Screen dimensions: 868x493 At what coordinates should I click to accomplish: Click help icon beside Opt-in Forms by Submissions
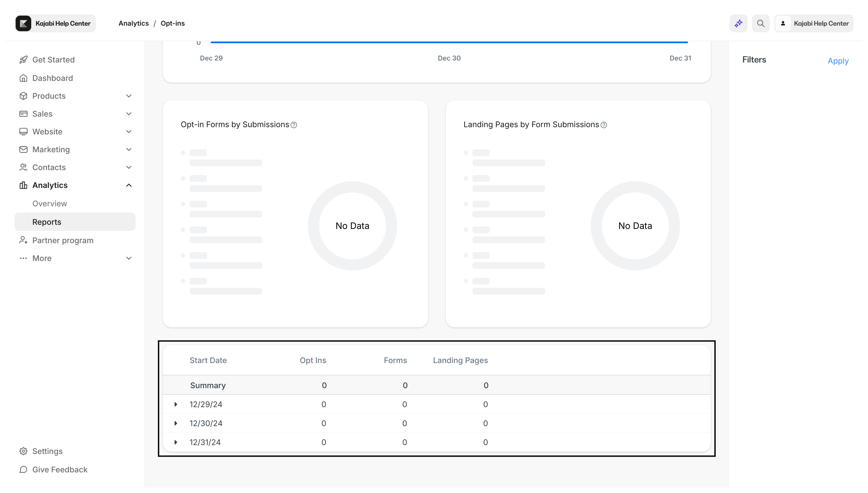293,125
